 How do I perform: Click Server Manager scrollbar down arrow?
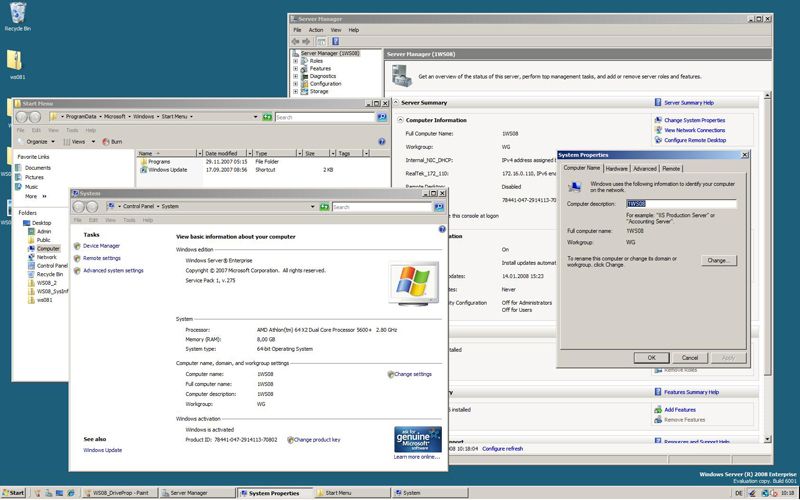(768, 439)
